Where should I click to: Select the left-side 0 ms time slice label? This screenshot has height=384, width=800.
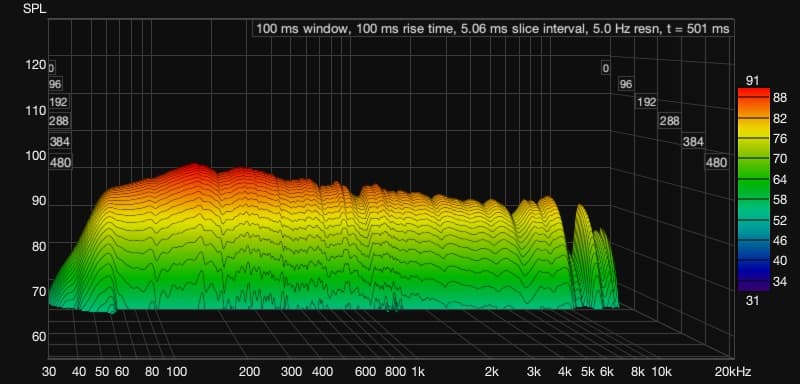click(52, 67)
